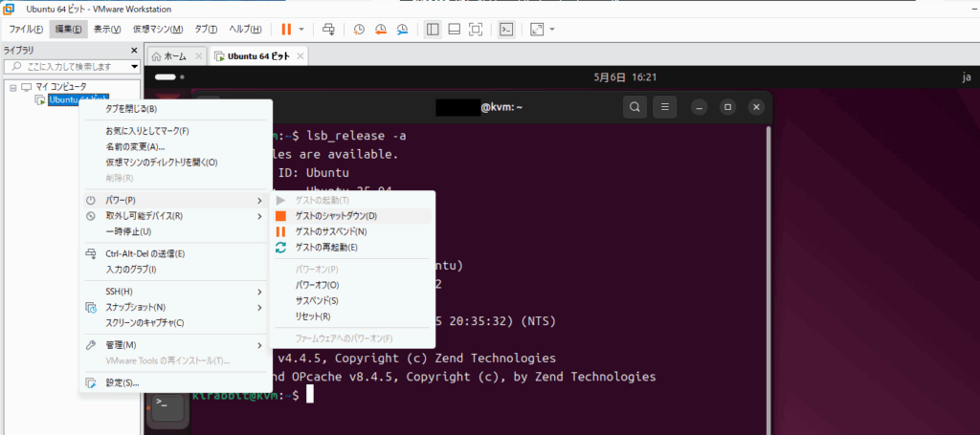Toggle the library sidebar view icon

432,30
